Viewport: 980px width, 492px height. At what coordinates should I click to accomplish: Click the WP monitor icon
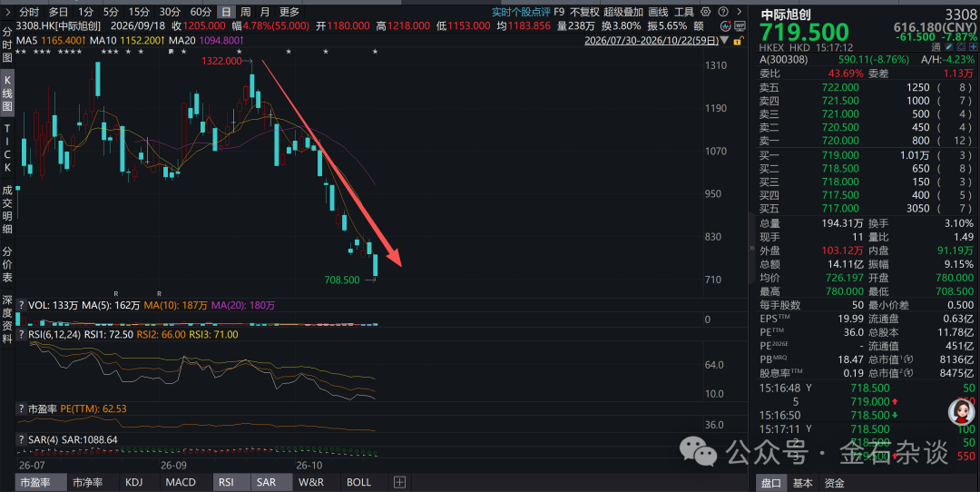[740, 26]
